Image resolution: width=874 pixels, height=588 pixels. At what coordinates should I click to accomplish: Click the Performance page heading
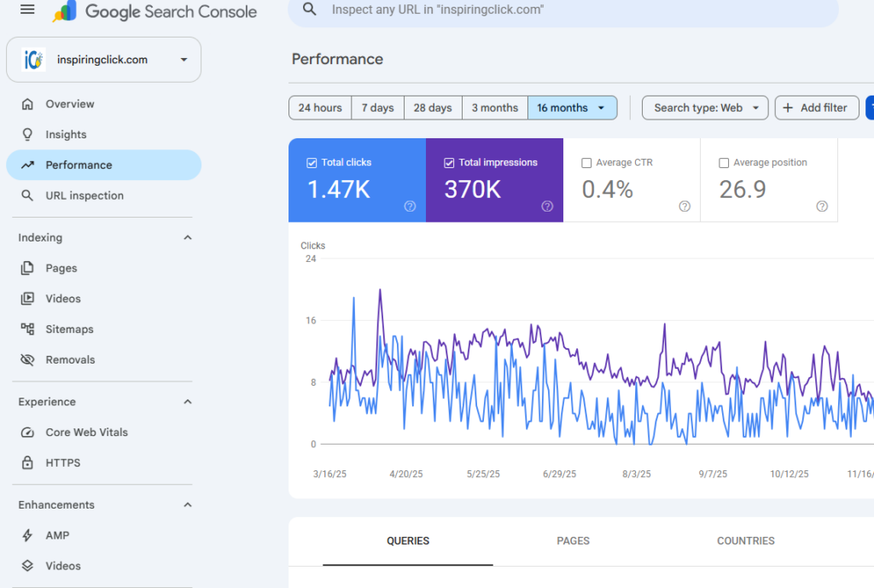[x=337, y=59]
